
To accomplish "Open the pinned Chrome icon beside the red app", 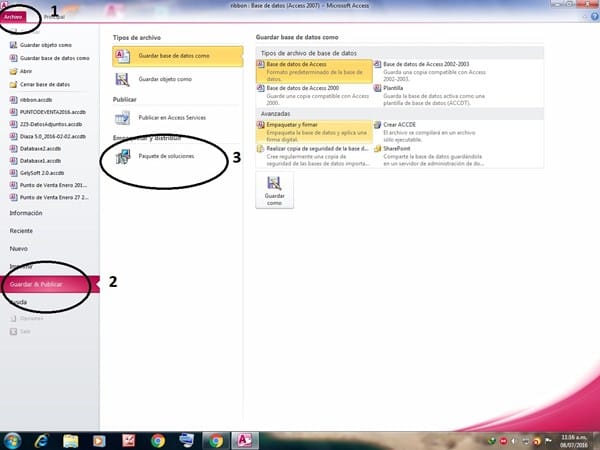I will 158,441.
